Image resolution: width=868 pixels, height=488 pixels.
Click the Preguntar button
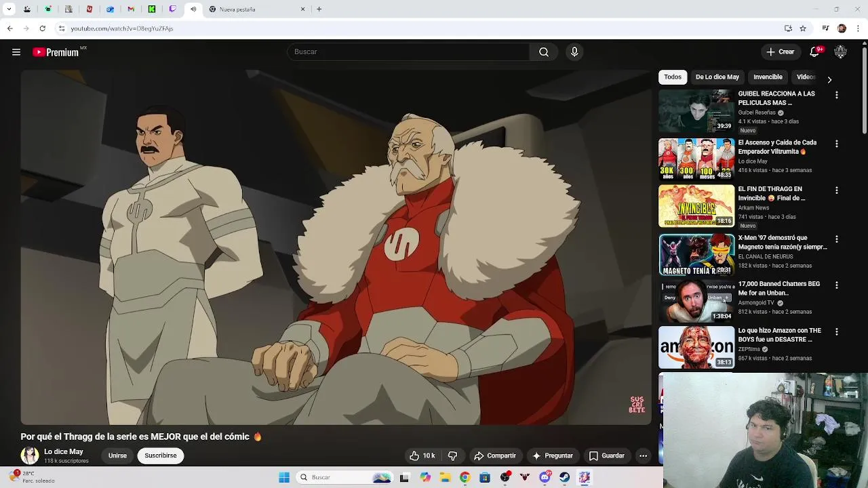(553, 455)
